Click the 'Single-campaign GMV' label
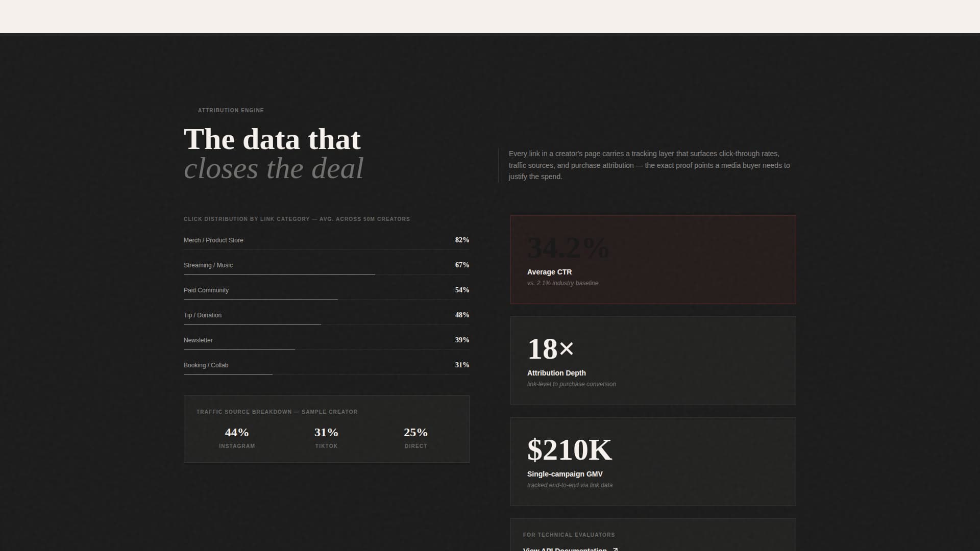The image size is (980, 551). point(565,474)
